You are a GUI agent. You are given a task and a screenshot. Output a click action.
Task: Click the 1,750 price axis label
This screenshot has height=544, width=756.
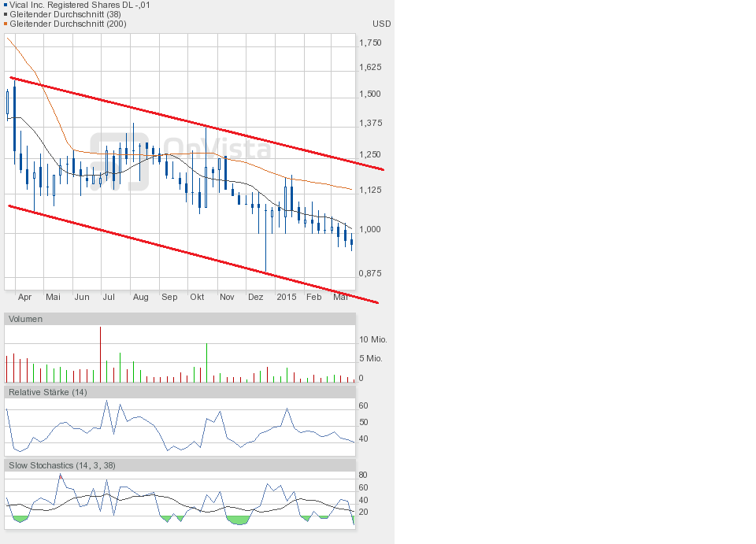369,43
